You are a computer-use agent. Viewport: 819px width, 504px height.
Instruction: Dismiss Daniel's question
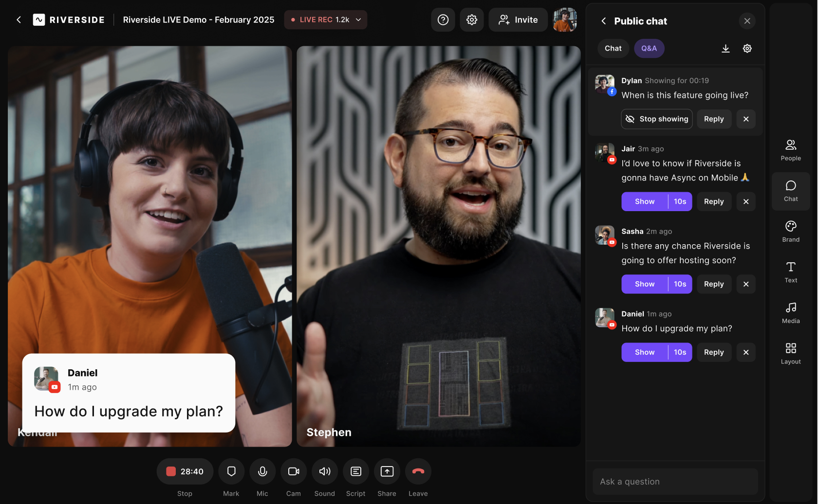coord(745,352)
